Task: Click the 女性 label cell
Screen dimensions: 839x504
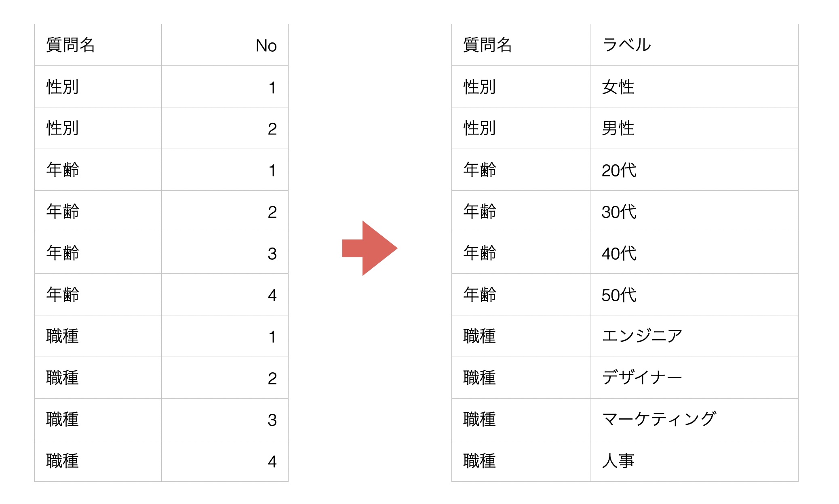Action: 694,86
